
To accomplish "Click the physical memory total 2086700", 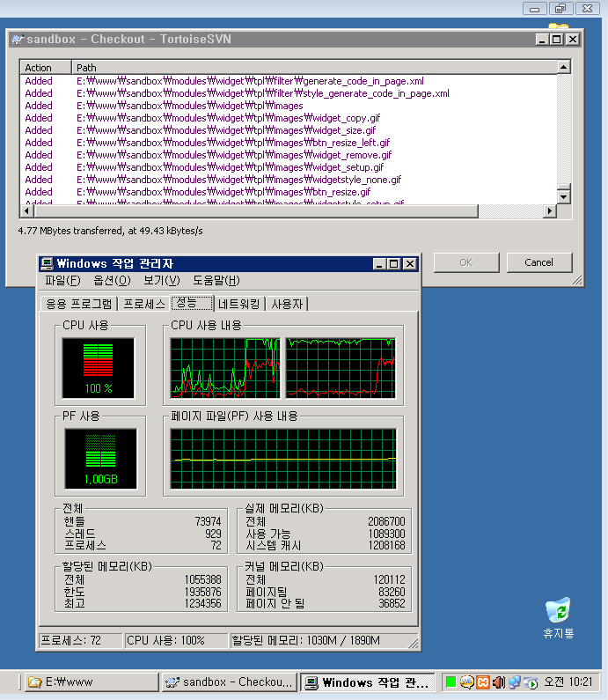I will (x=386, y=521).
